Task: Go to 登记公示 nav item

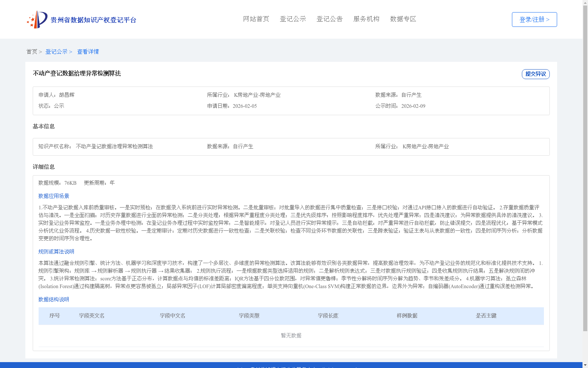Action: pyautogui.click(x=293, y=19)
